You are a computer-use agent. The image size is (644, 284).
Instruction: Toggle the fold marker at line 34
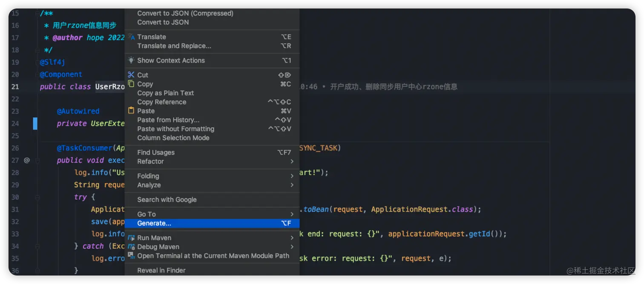pyautogui.click(x=37, y=246)
